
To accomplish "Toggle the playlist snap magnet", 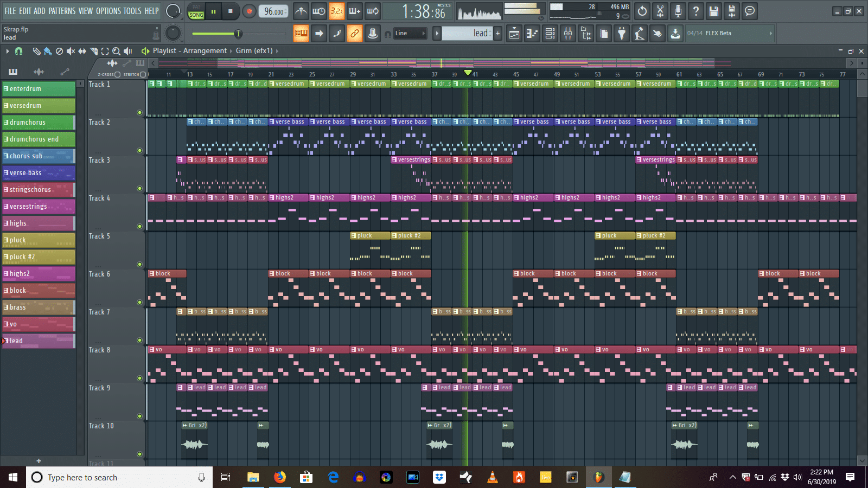I will tap(18, 51).
